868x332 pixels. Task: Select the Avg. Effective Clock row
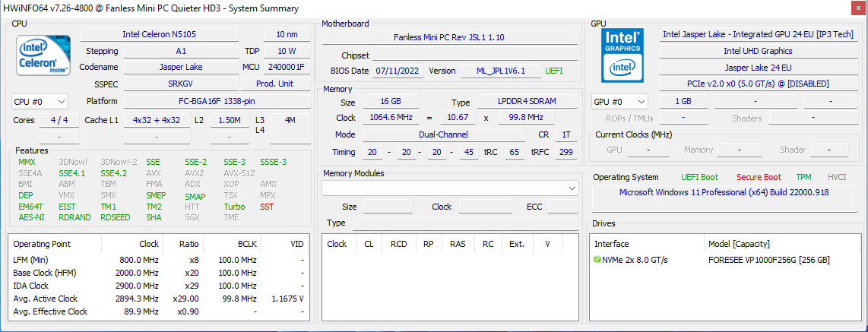coord(159,311)
